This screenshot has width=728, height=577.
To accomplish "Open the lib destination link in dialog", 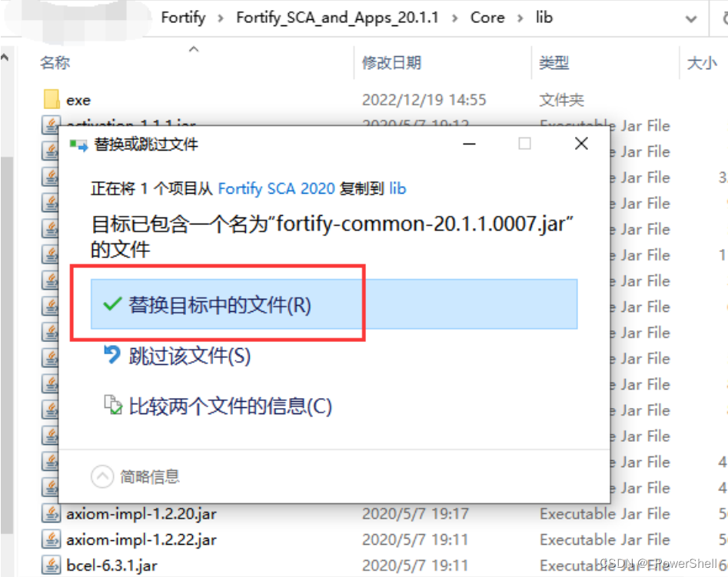I will click(x=397, y=188).
